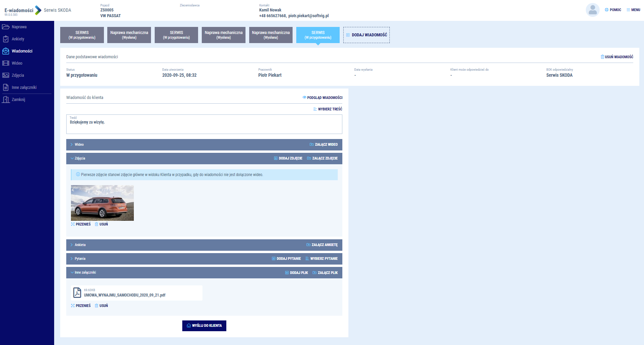Click the user avatar icon

point(593,10)
